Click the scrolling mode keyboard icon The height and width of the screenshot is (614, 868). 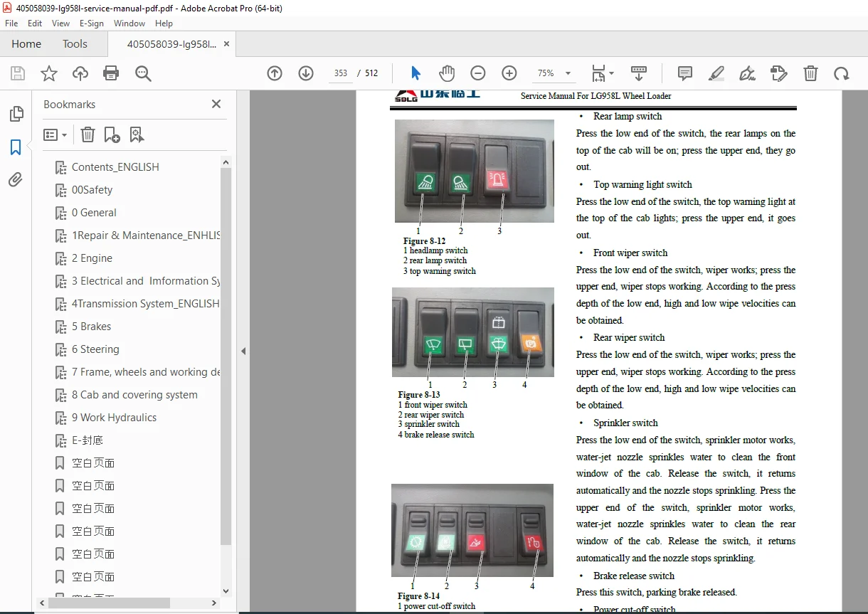639,73
